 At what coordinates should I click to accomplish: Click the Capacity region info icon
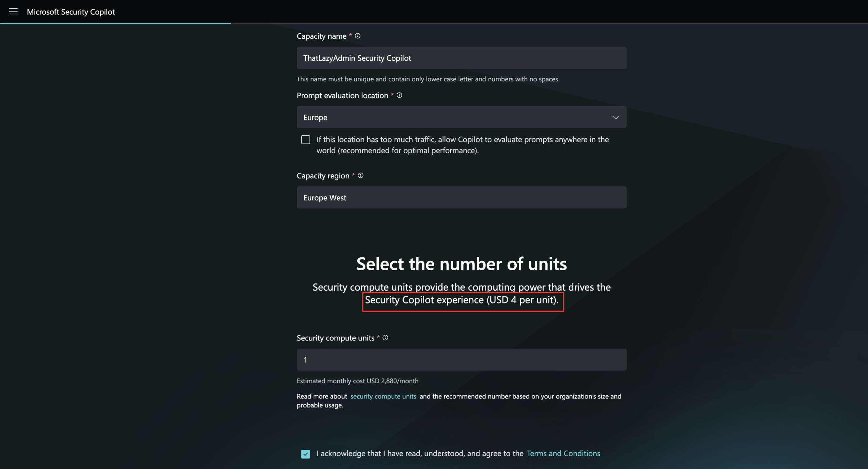point(360,176)
